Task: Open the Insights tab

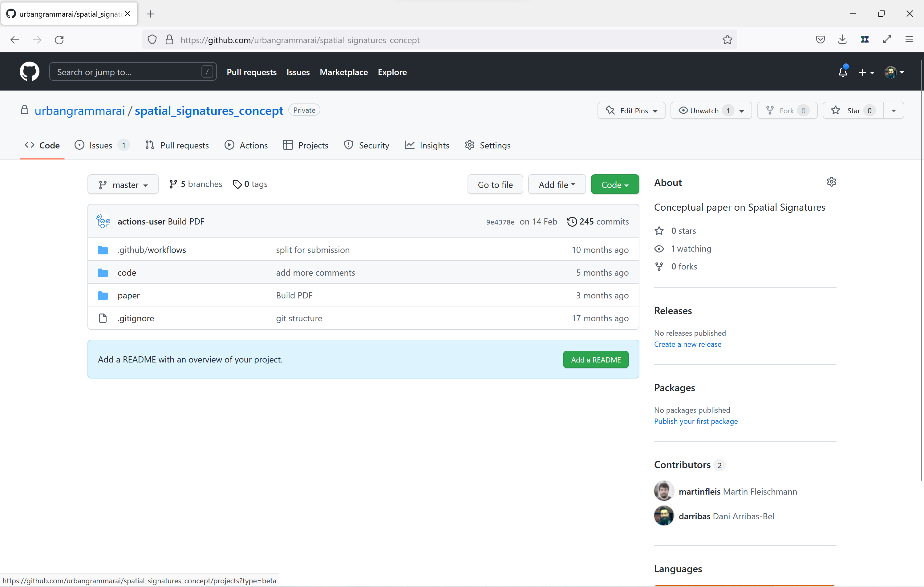Action: click(x=427, y=145)
